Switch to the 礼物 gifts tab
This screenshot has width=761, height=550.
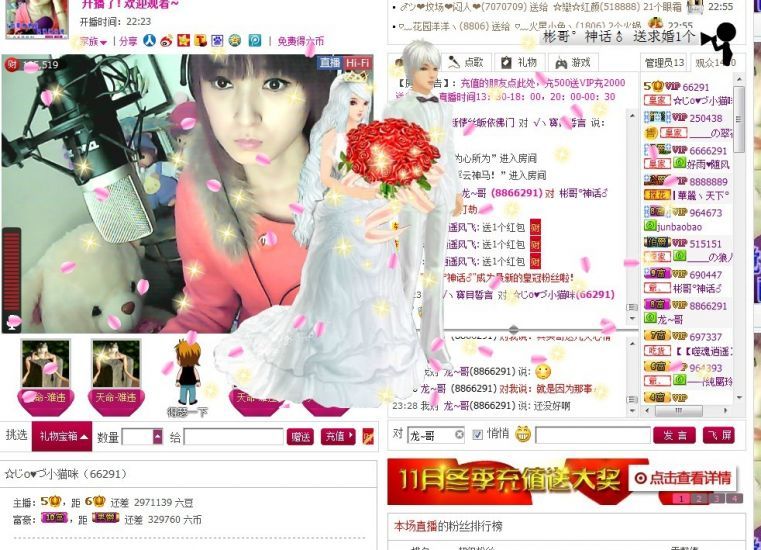click(x=519, y=63)
